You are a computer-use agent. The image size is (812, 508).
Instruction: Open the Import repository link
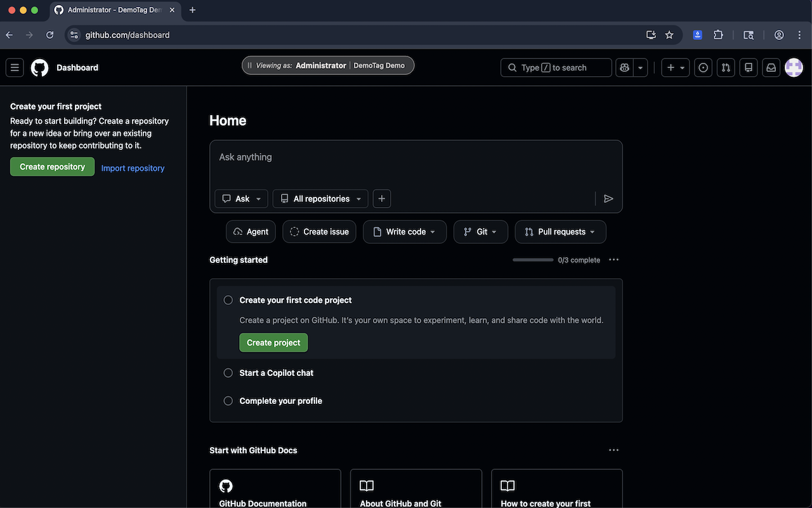pyautogui.click(x=133, y=168)
